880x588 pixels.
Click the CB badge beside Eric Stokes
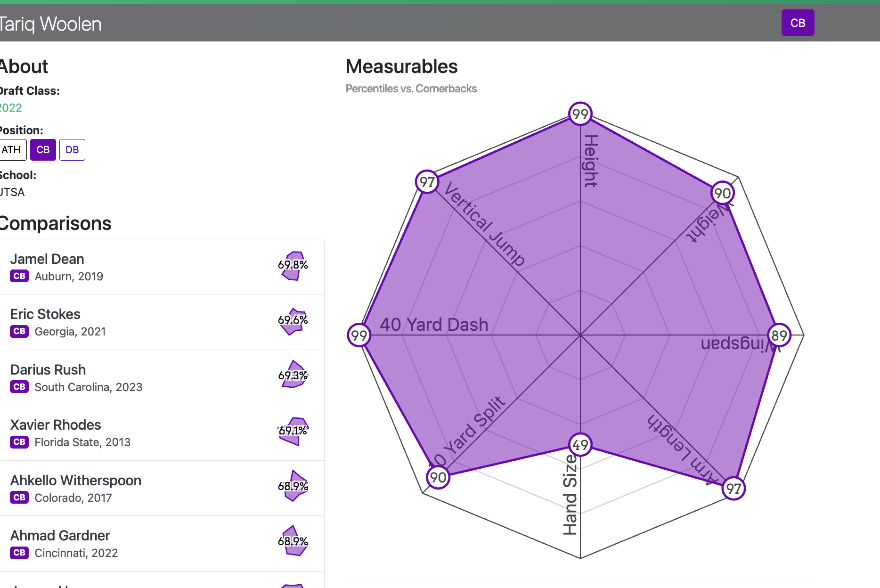[19, 331]
